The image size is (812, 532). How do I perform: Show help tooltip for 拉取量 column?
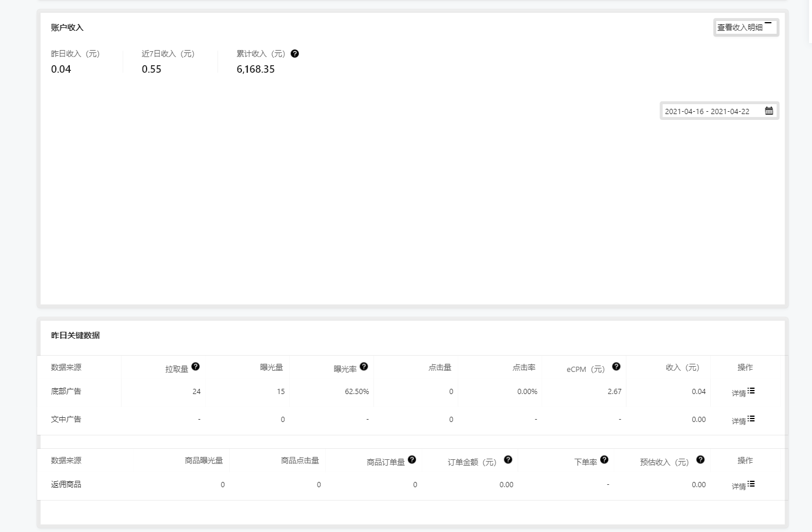coord(195,366)
